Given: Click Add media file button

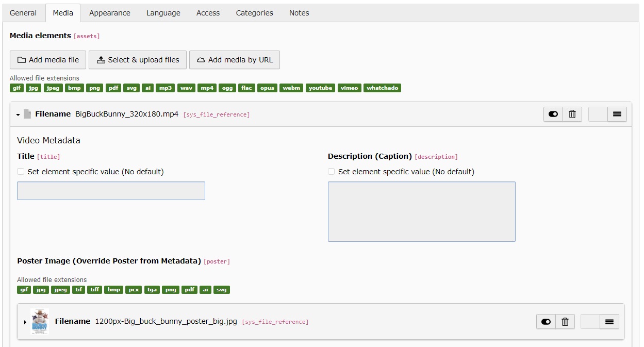Looking at the screenshot, I should coord(48,60).
